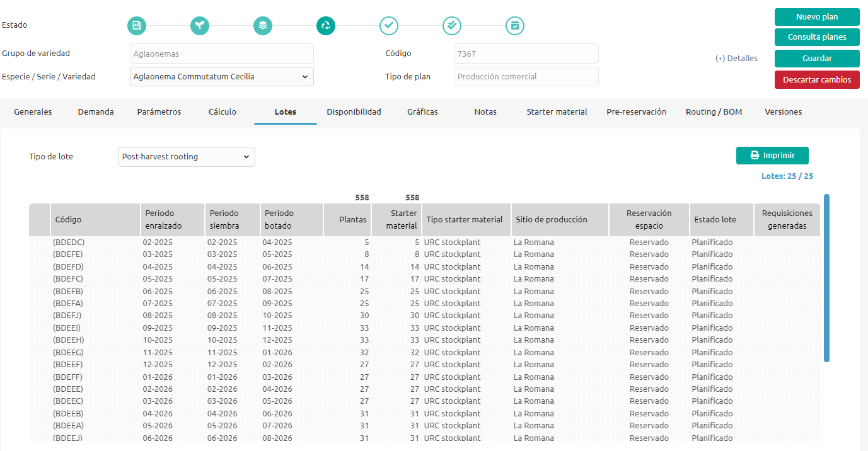Select lot code (BDEEG)

68,353
